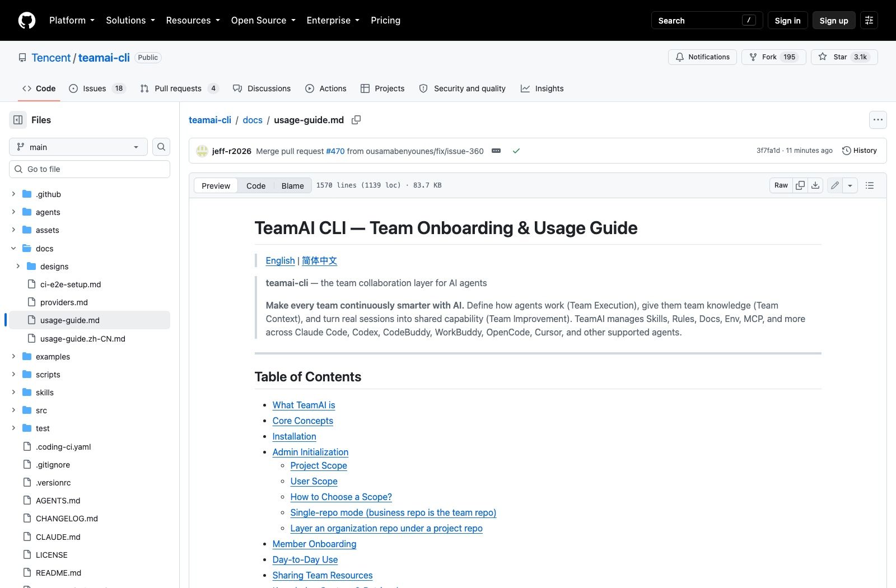896x588 pixels.
Task: Open the .coding-ci.yaml file
Action: (63, 447)
